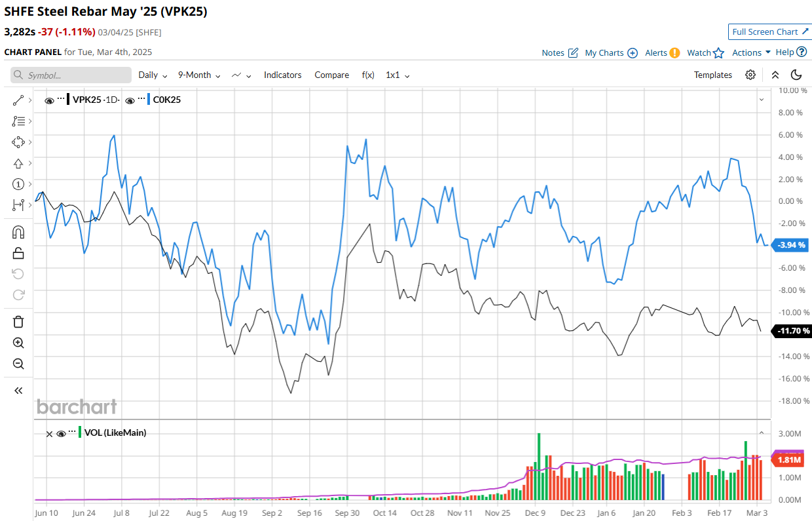Viewport: 812px width, 521px height.
Task: Switch to dark mode moon icon
Action: [x=796, y=75]
